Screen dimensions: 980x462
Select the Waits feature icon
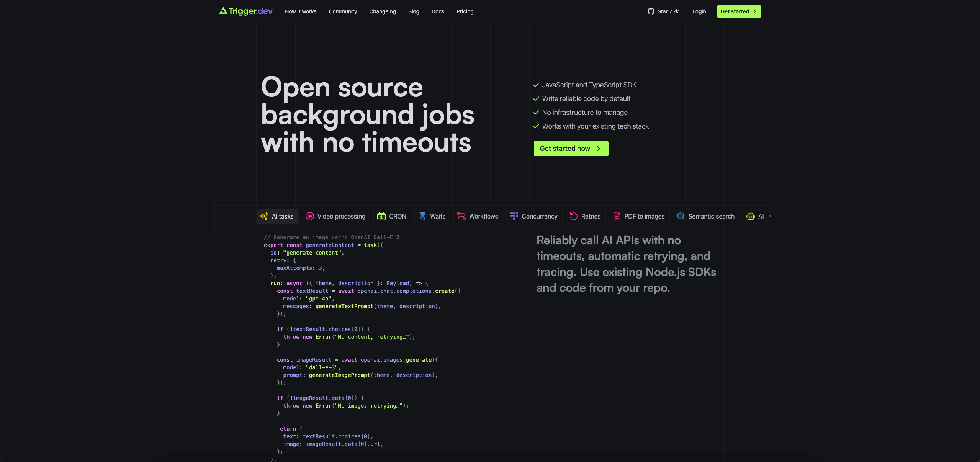(x=422, y=217)
